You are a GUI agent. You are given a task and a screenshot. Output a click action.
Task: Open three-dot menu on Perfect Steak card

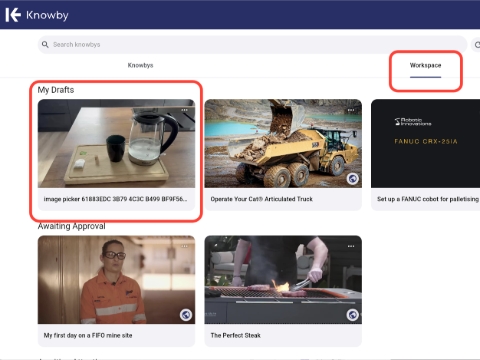[x=351, y=246]
